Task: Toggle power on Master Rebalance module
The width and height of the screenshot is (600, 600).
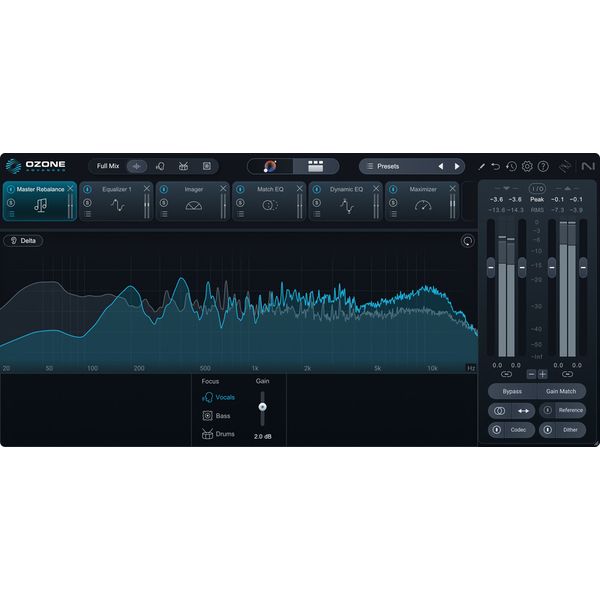Action: coord(11,189)
